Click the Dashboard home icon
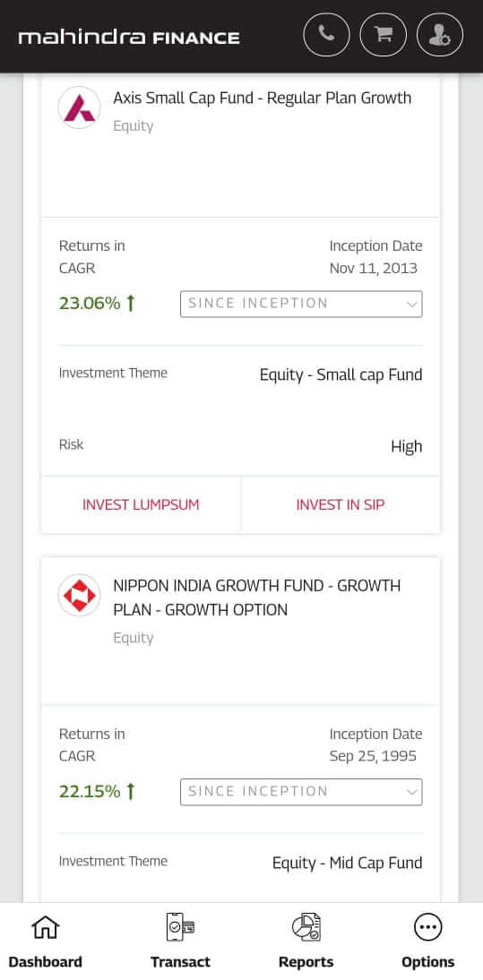The height and width of the screenshot is (980, 483). (x=45, y=927)
